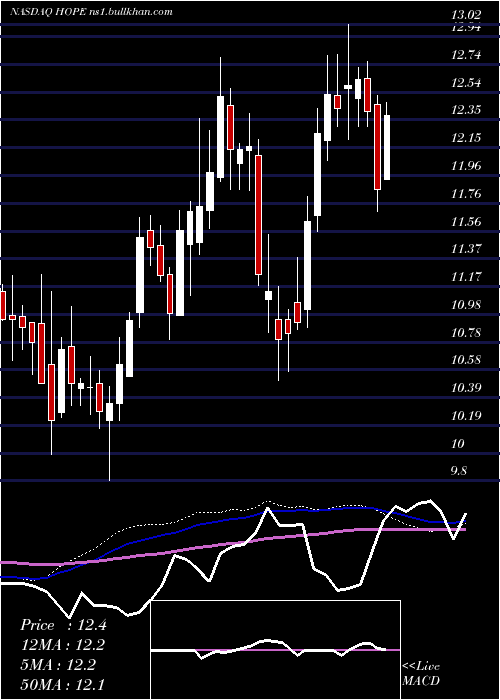
Task: Click the 5MA : 12.2 readout
Action: 58,665
